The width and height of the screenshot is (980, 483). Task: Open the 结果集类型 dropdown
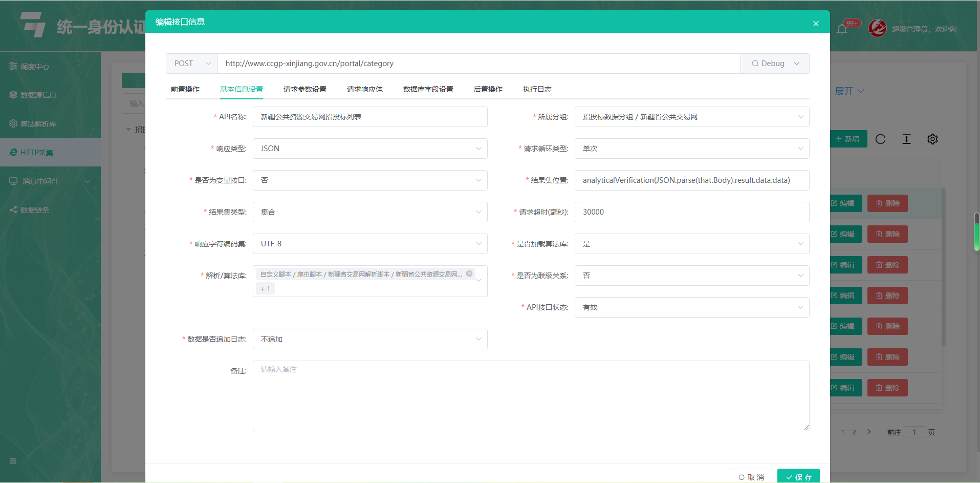[370, 212]
